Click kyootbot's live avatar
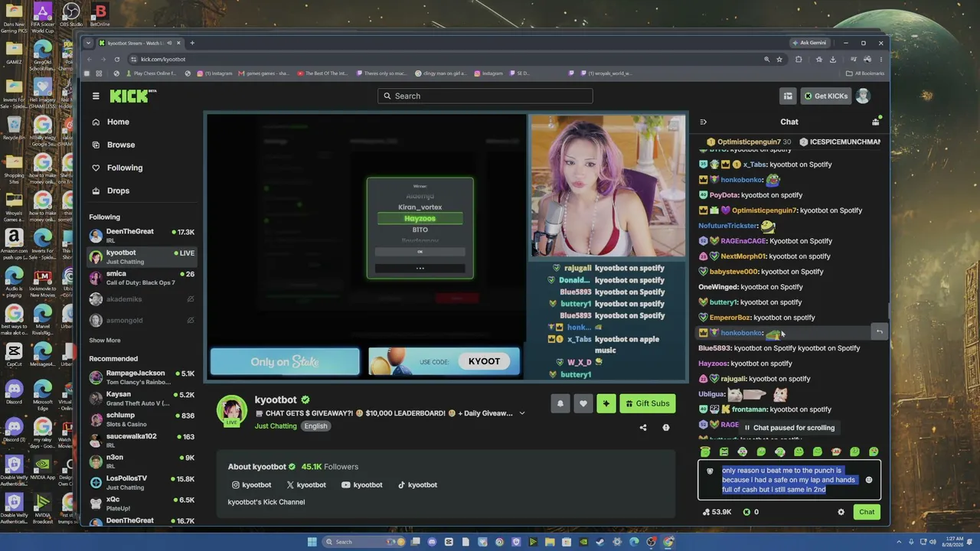Viewport: 980px width, 551px height. (x=231, y=411)
